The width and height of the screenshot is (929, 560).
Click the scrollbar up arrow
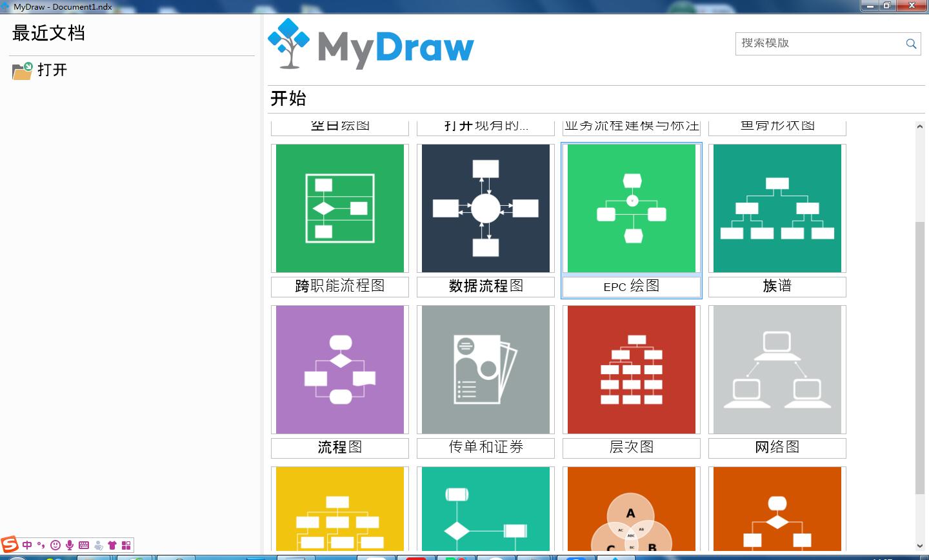pyautogui.click(x=920, y=126)
